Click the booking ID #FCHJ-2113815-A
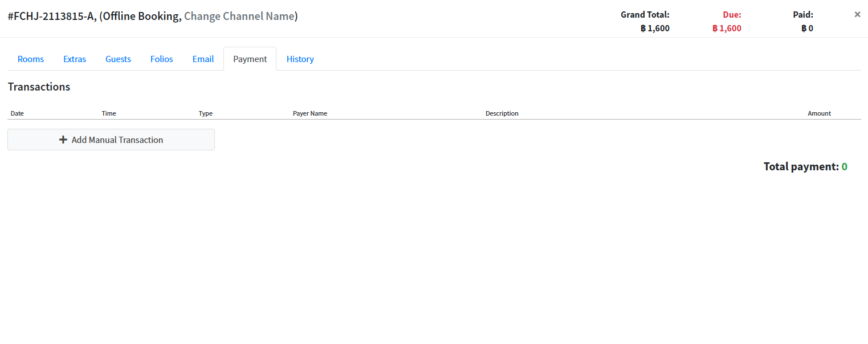The width and height of the screenshot is (868, 344). (x=51, y=17)
